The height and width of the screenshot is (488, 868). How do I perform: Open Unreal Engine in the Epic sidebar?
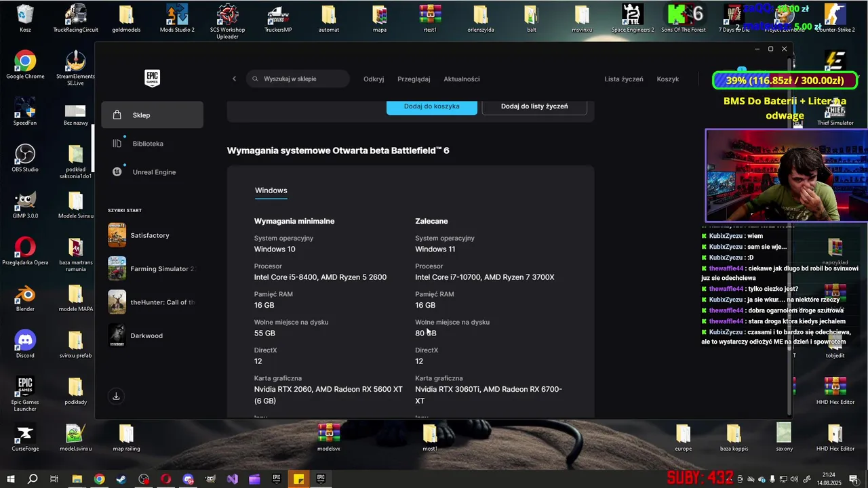tap(153, 172)
